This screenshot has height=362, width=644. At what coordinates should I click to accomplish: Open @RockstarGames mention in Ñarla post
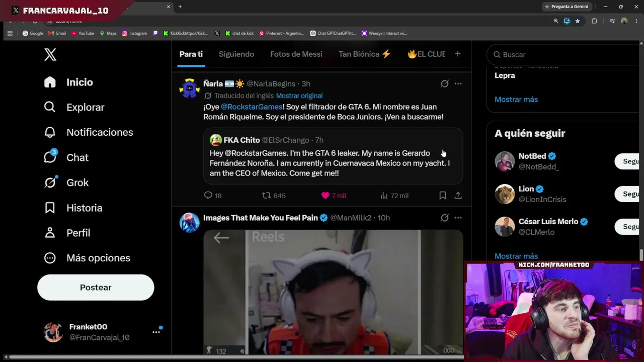pyautogui.click(x=252, y=107)
